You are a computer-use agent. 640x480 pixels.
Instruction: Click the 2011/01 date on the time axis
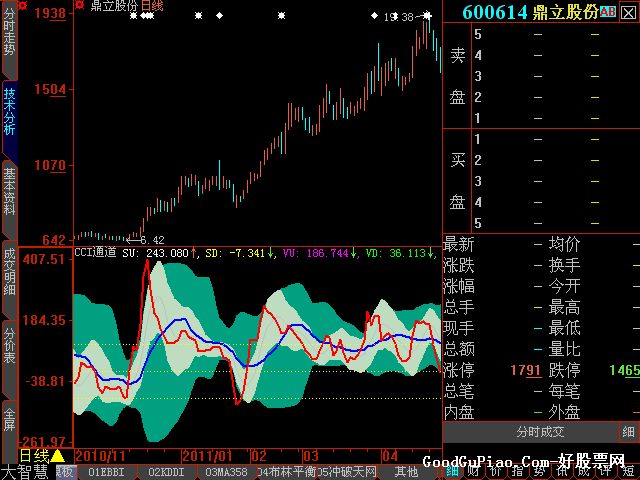[x=207, y=456]
